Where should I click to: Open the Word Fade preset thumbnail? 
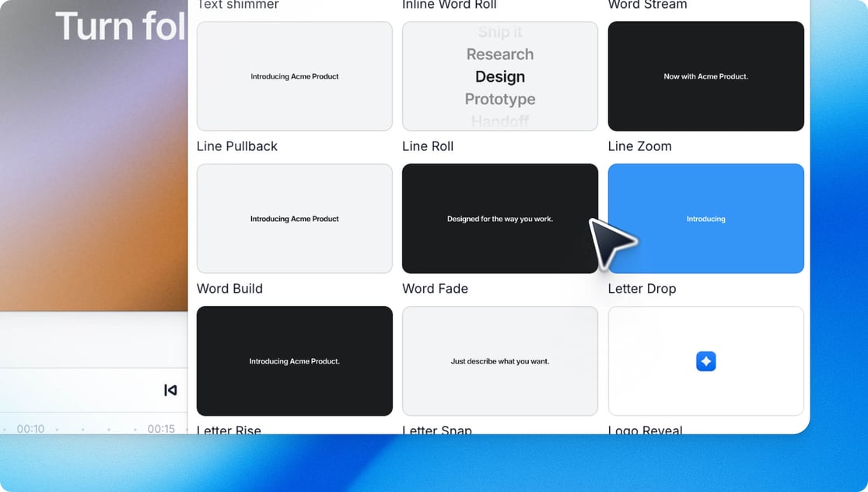point(500,218)
